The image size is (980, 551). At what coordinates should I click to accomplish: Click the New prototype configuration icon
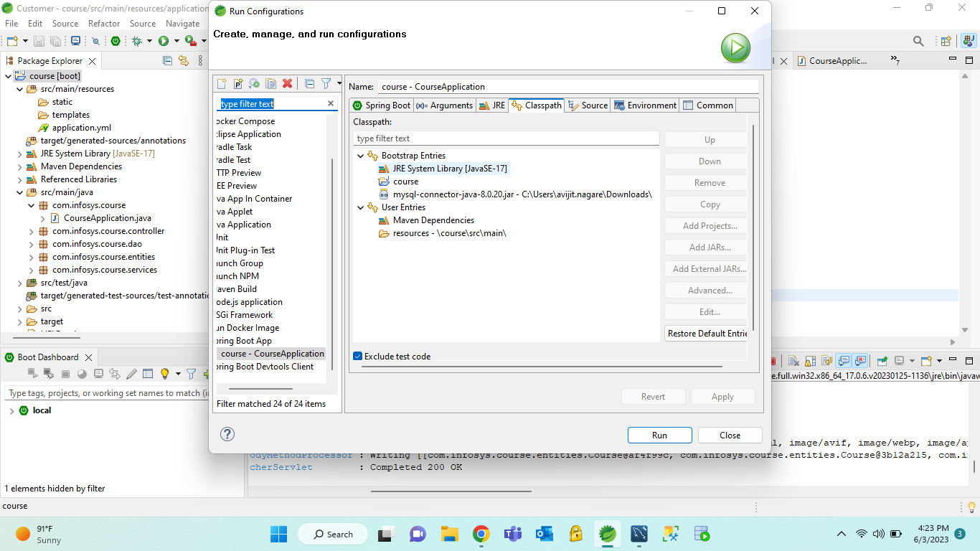(x=238, y=84)
